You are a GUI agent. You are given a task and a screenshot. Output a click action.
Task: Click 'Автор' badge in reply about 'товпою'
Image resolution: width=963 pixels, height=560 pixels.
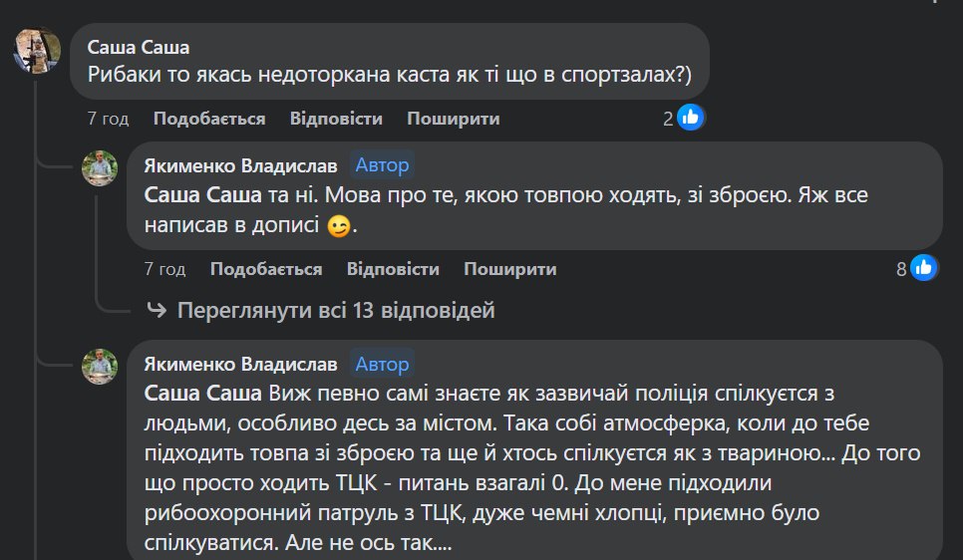[x=382, y=165]
